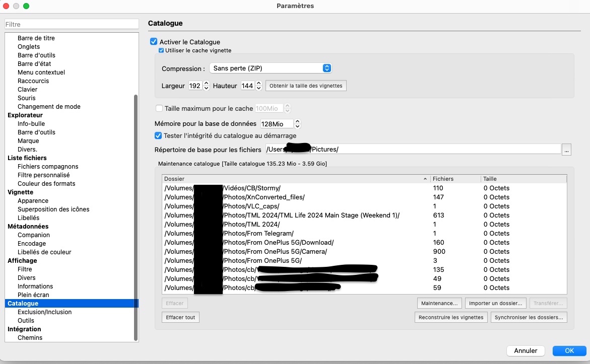Select the Vignette category
This screenshot has height=364, width=590.
(20, 192)
